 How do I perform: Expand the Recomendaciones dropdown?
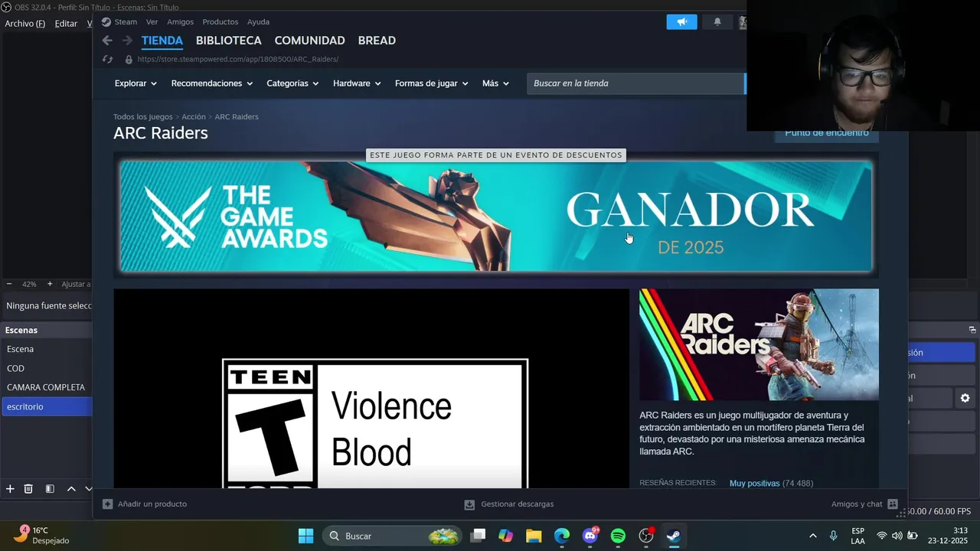212,83
